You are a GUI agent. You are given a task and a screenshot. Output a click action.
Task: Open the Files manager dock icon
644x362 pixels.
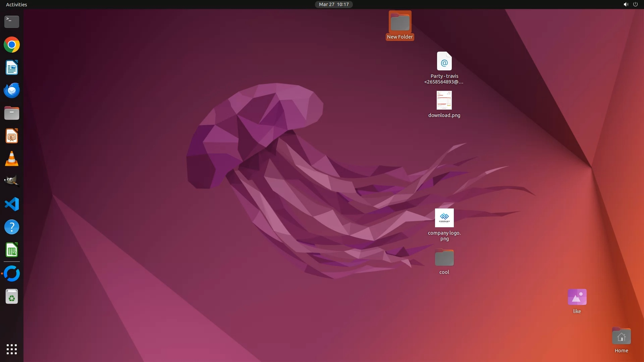point(12,113)
